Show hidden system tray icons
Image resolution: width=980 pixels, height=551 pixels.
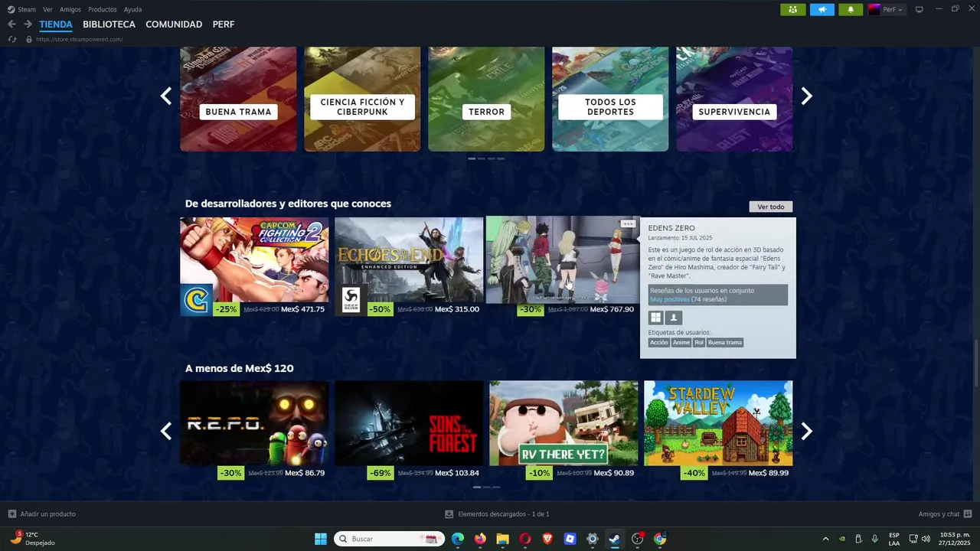pyautogui.click(x=825, y=539)
